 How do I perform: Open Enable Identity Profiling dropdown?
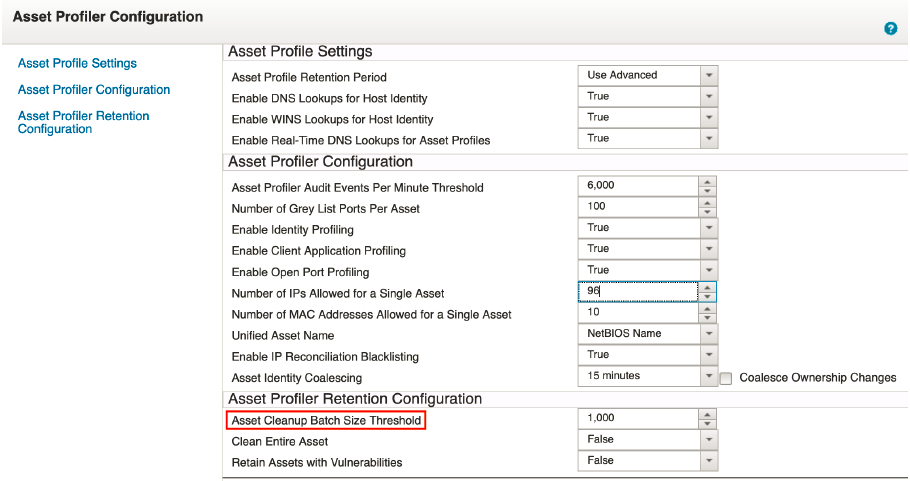(x=708, y=228)
